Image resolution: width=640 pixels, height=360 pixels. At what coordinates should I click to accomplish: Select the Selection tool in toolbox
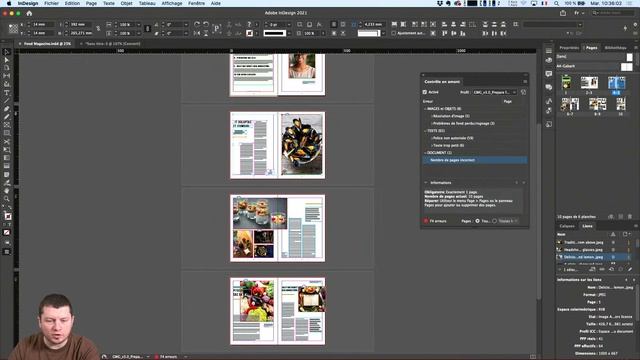tap(7, 52)
